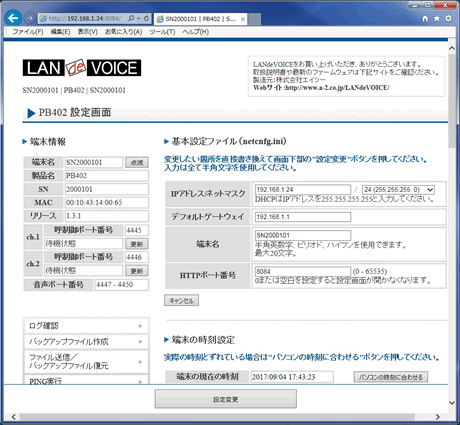
Task: Open favorites with the star icon
Action: coord(437,18)
